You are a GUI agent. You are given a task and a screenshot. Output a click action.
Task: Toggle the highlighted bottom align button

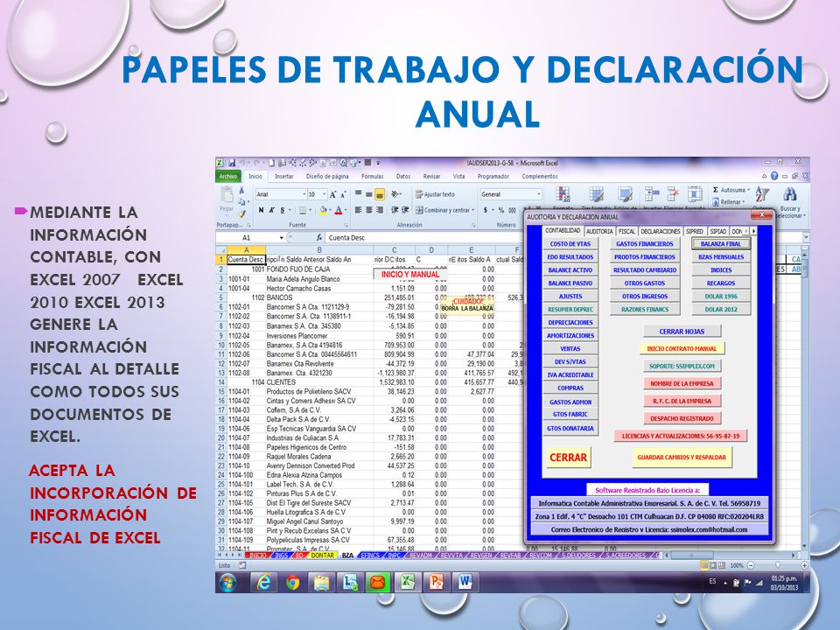click(x=379, y=194)
